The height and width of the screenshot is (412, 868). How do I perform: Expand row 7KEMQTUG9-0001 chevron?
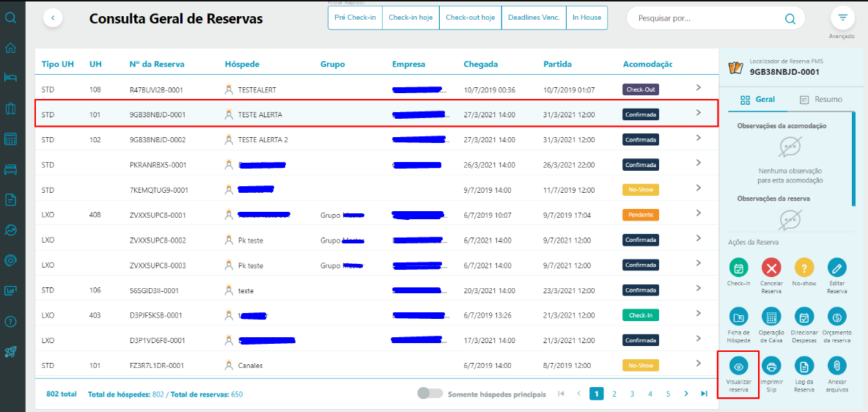699,188
